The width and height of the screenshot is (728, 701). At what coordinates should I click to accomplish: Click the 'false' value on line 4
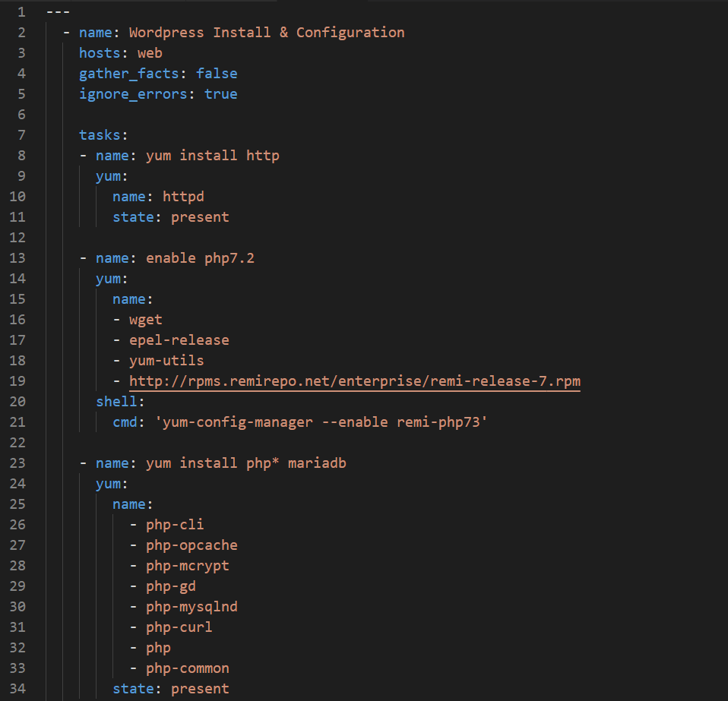(217, 74)
